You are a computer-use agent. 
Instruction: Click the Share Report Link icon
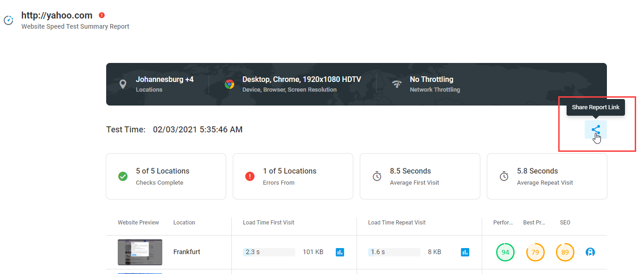596,130
